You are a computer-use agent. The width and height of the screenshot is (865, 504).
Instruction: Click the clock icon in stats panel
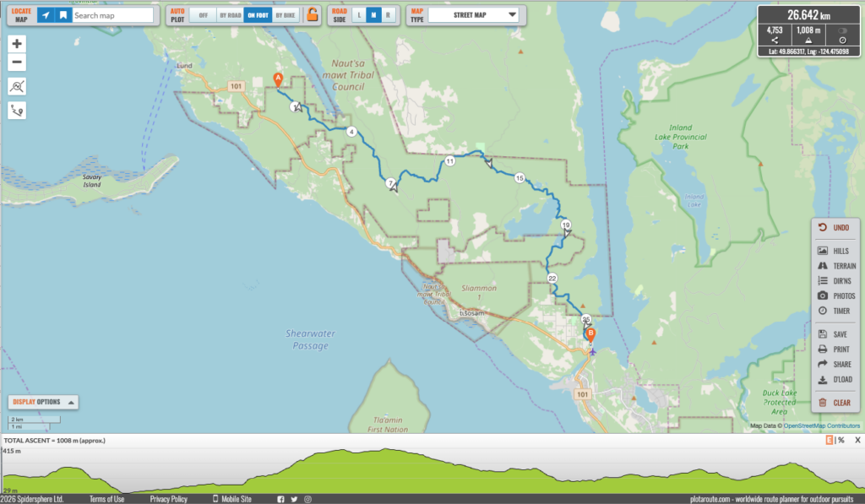click(842, 41)
